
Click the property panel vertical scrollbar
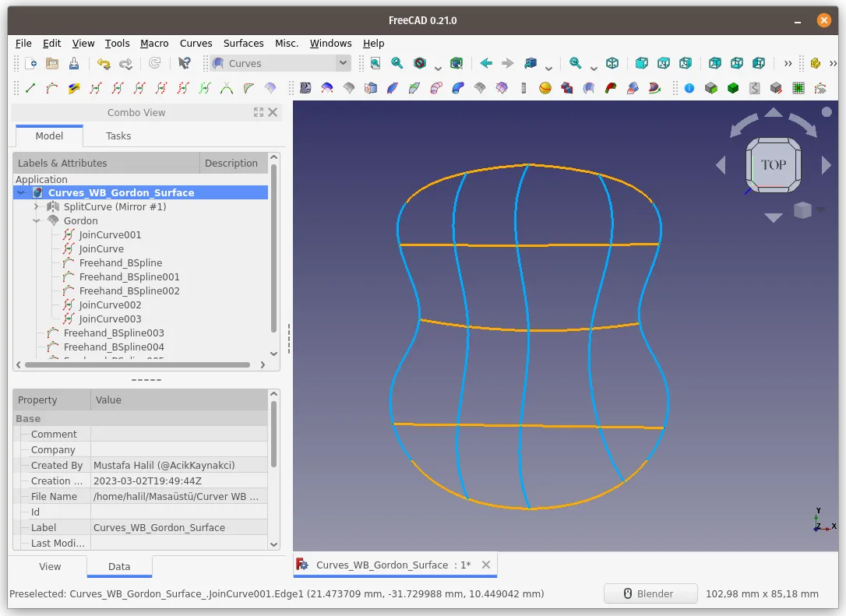tap(273, 435)
